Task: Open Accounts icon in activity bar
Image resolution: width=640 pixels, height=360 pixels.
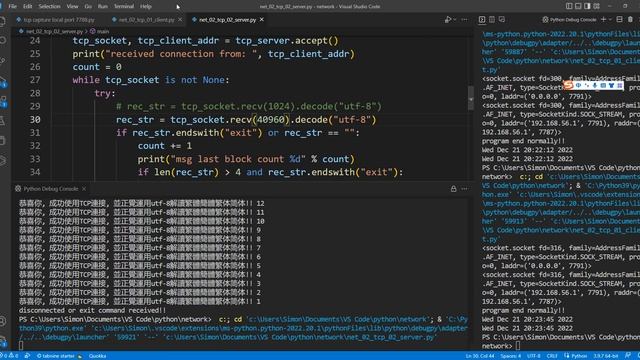Action: click(3, 321)
